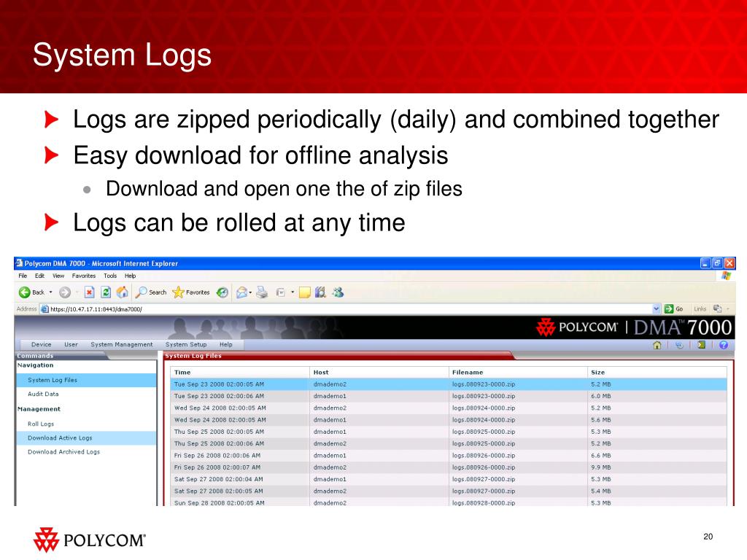Click the Links toolbar overflow icon
747x560 pixels.
point(717,308)
